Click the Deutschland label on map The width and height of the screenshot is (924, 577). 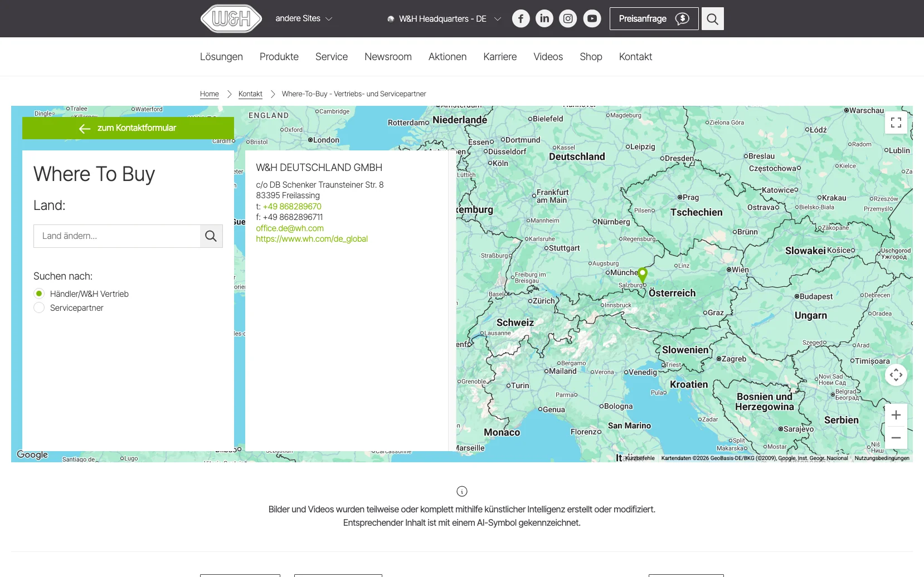[x=577, y=157]
